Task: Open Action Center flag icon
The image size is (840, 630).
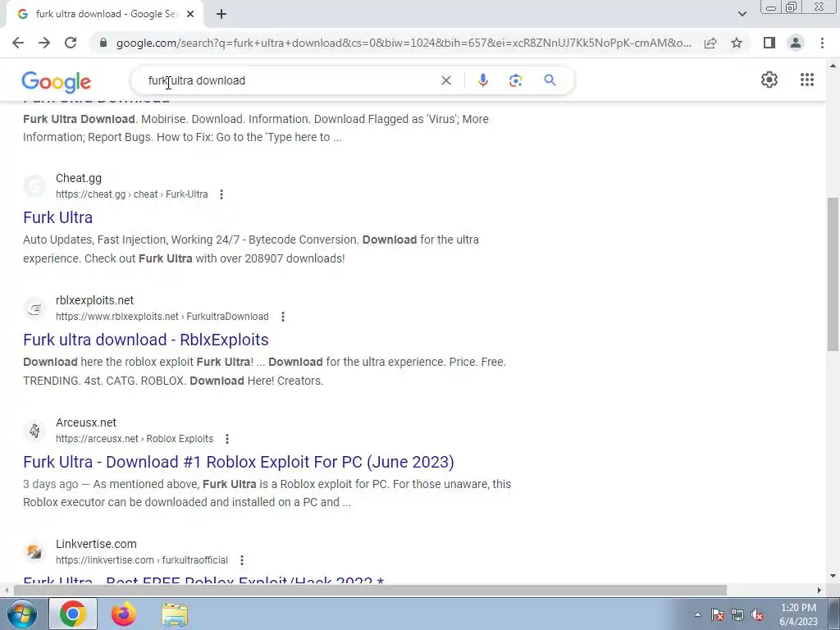Action: coord(718,614)
